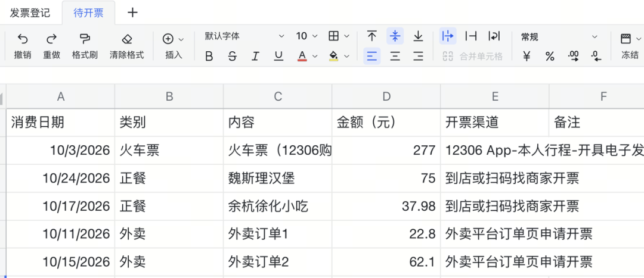Open the font color dropdown arrow
The width and height of the screenshot is (644, 278).
tap(315, 56)
